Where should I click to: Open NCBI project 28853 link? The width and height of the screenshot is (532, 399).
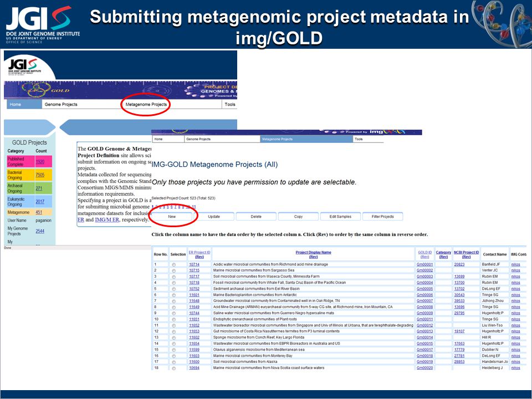tap(459, 362)
